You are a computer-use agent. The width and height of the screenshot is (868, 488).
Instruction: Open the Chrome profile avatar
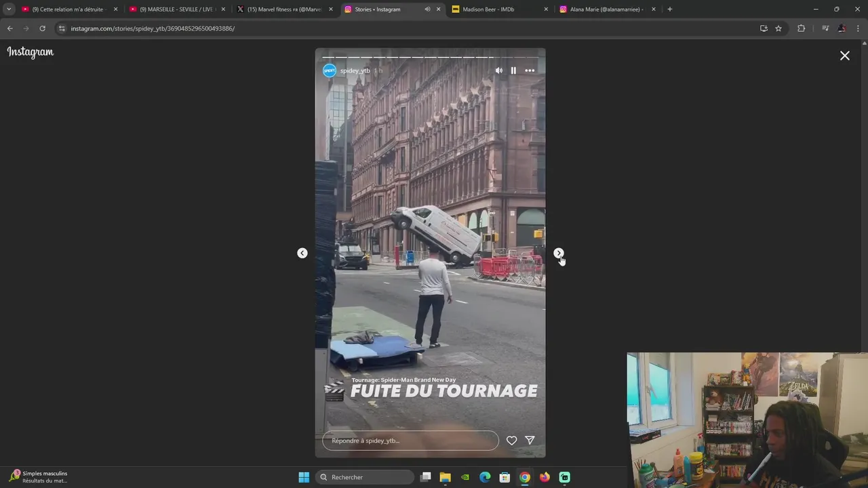[842, 28]
